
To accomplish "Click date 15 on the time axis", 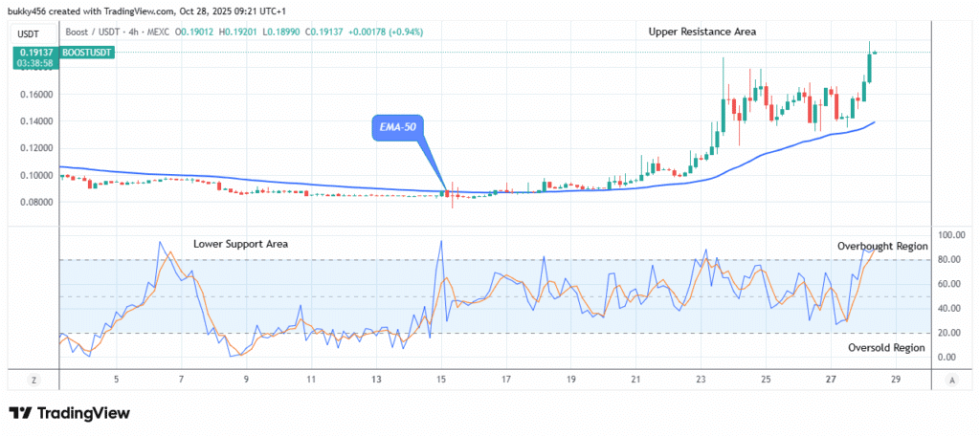I will tap(441, 380).
